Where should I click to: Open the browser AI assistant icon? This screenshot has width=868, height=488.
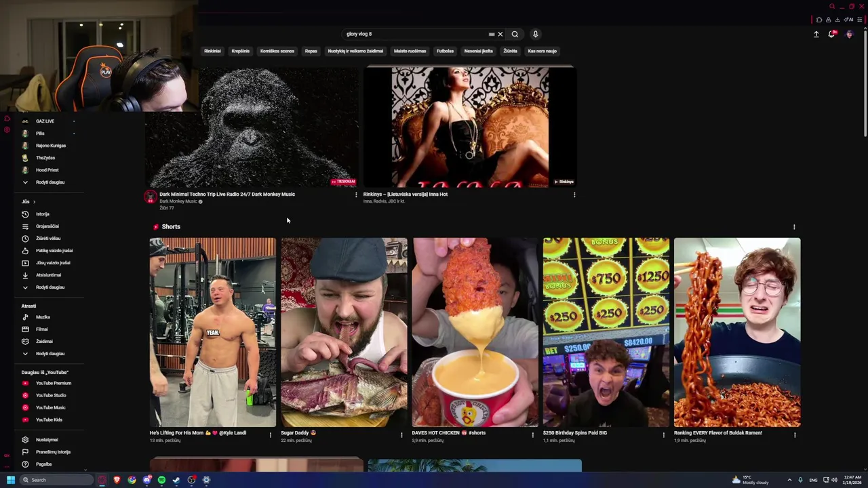click(x=849, y=20)
